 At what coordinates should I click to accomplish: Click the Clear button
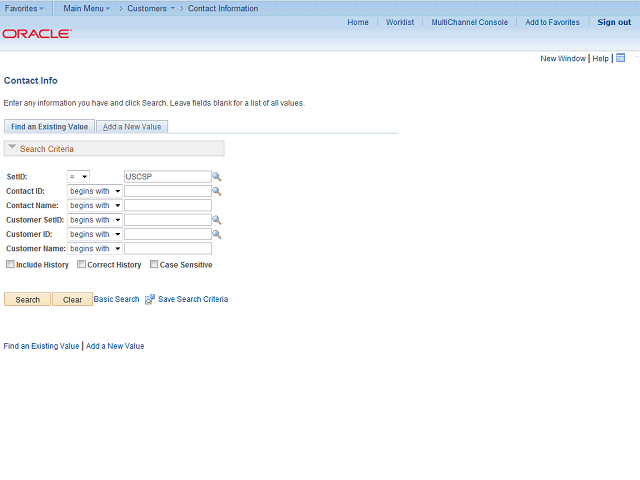click(72, 299)
